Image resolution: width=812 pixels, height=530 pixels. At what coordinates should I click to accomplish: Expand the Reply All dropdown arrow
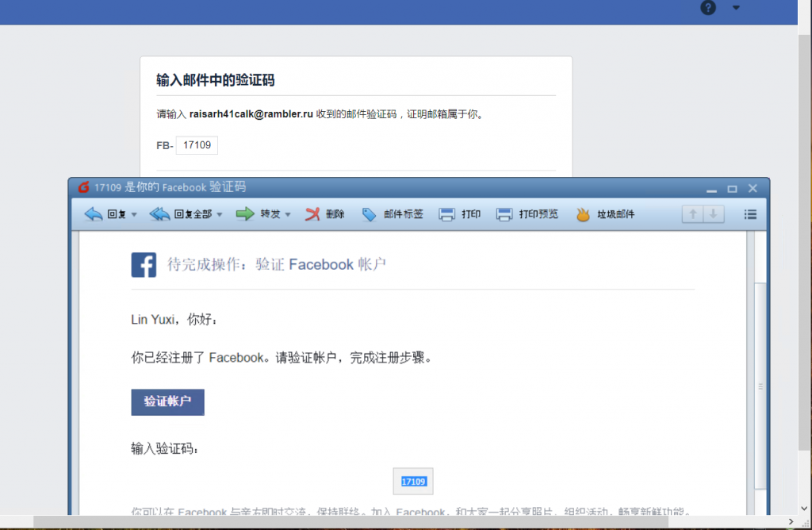(x=220, y=214)
